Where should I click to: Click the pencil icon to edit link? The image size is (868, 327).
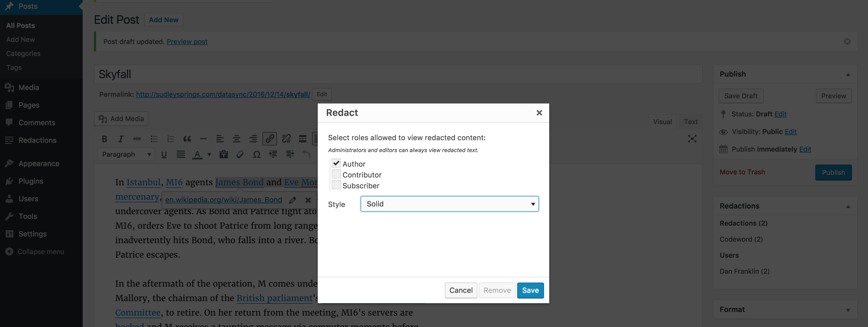pos(292,200)
